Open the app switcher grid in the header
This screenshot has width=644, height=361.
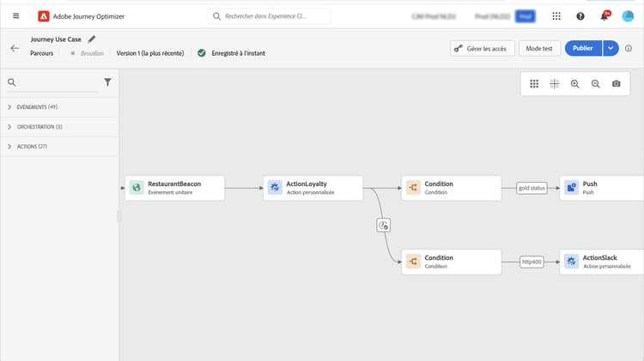click(556, 15)
